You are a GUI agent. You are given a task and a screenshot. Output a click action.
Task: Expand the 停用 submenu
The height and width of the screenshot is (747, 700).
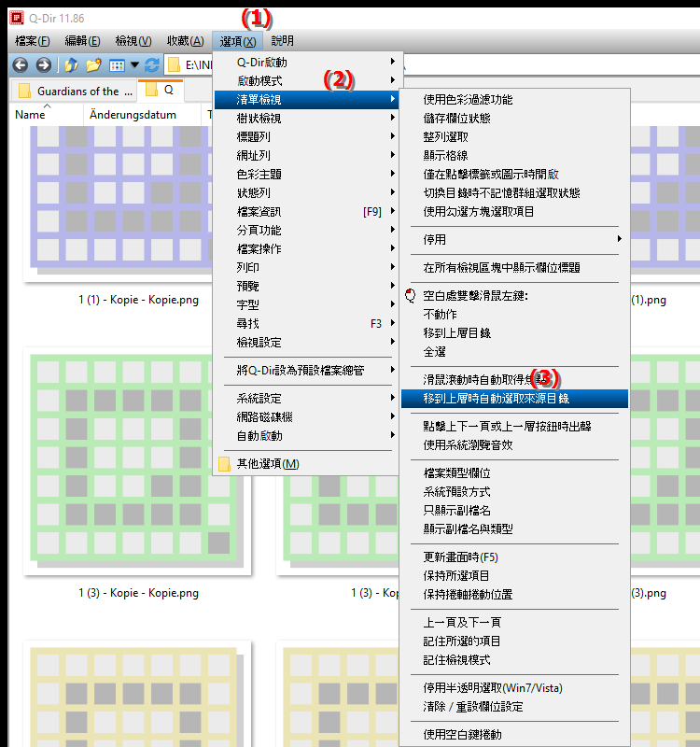tap(514, 240)
